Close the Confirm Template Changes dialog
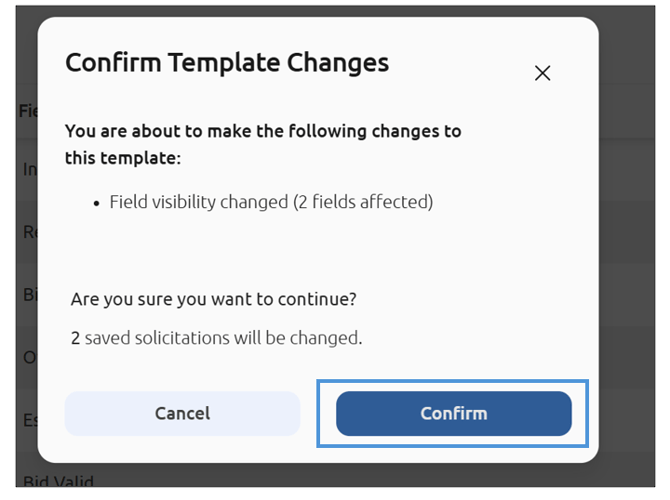This screenshot has height=500, width=670. (542, 73)
